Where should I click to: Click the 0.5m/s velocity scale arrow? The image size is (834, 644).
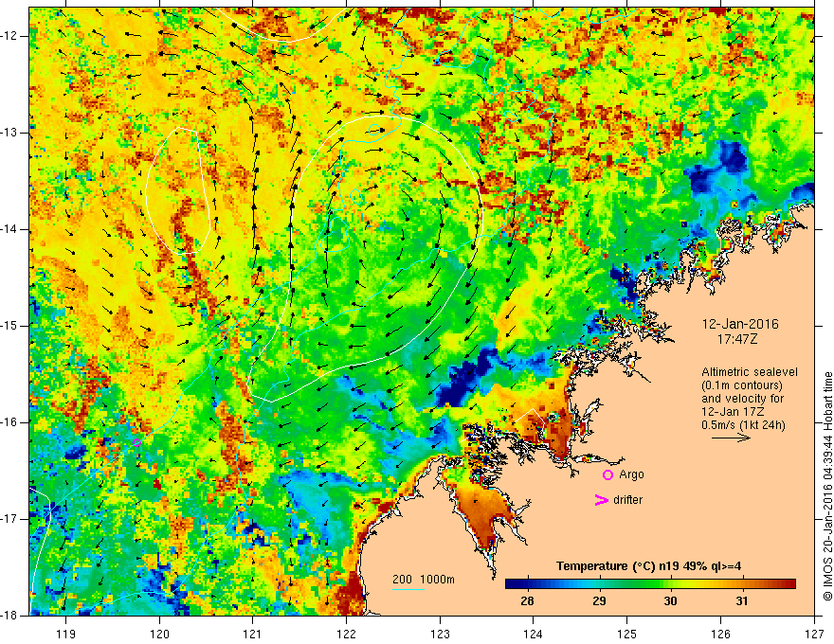(x=731, y=438)
